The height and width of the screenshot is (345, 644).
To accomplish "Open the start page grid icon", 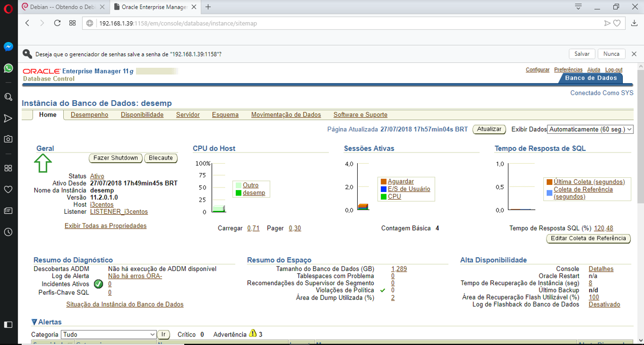I will [72, 23].
